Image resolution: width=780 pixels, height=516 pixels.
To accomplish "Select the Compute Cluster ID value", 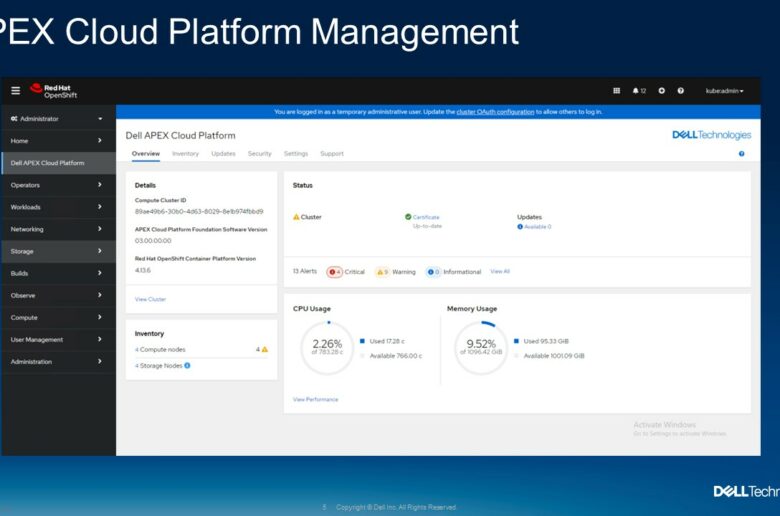I will 199,211.
